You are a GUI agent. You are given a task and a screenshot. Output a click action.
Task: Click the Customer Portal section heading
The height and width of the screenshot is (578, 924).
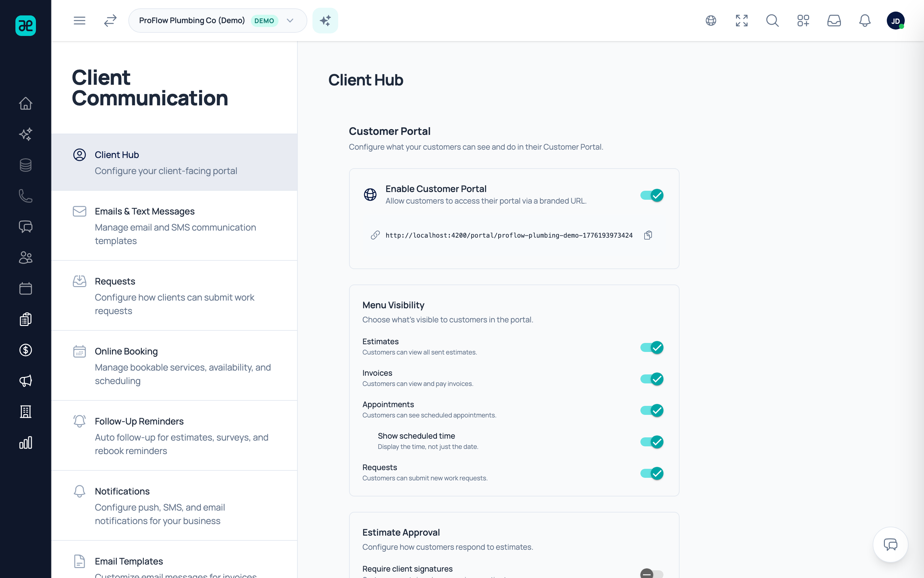tap(389, 131)
